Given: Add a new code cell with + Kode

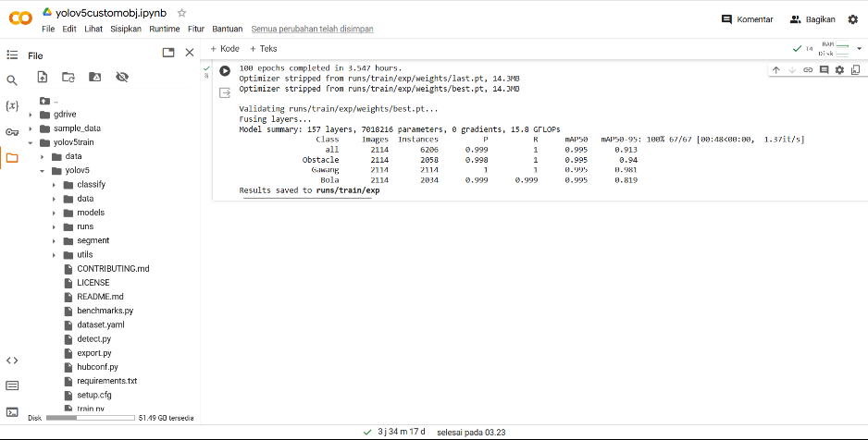Looking at the screenshot, I should click(225, 49).
